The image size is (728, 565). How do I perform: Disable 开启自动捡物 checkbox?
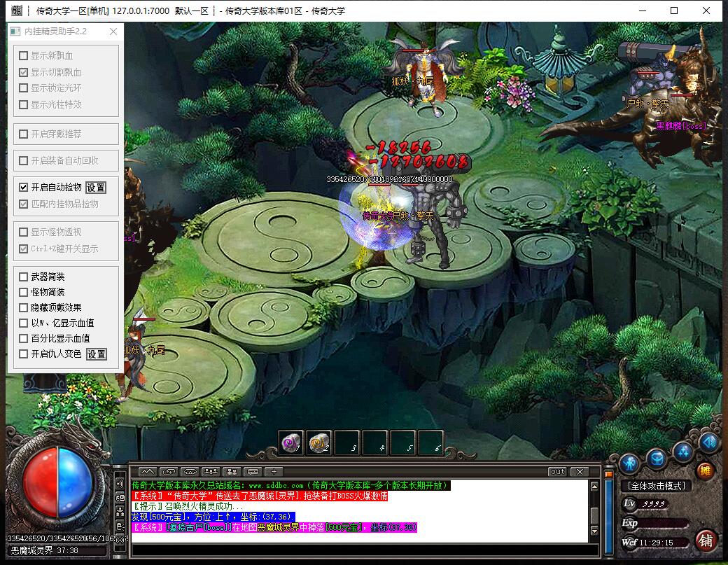[x=23, y=187]
